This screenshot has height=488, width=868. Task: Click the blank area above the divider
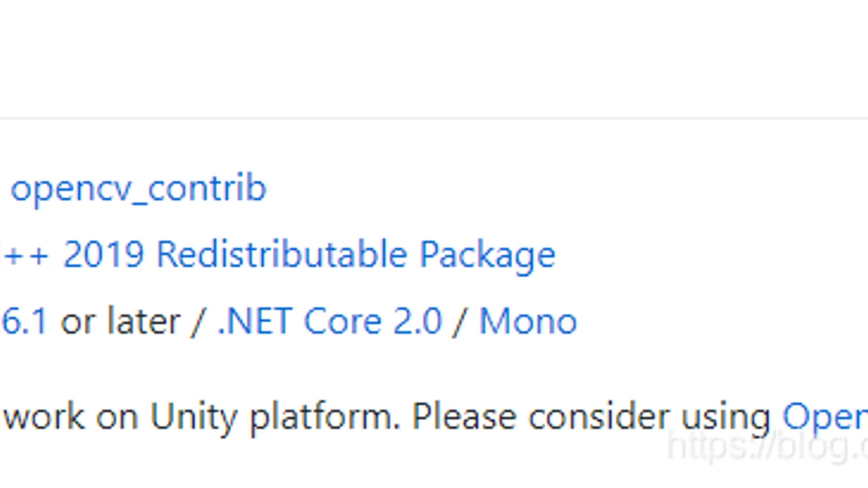pyautogui.click(x=434, y=58)
